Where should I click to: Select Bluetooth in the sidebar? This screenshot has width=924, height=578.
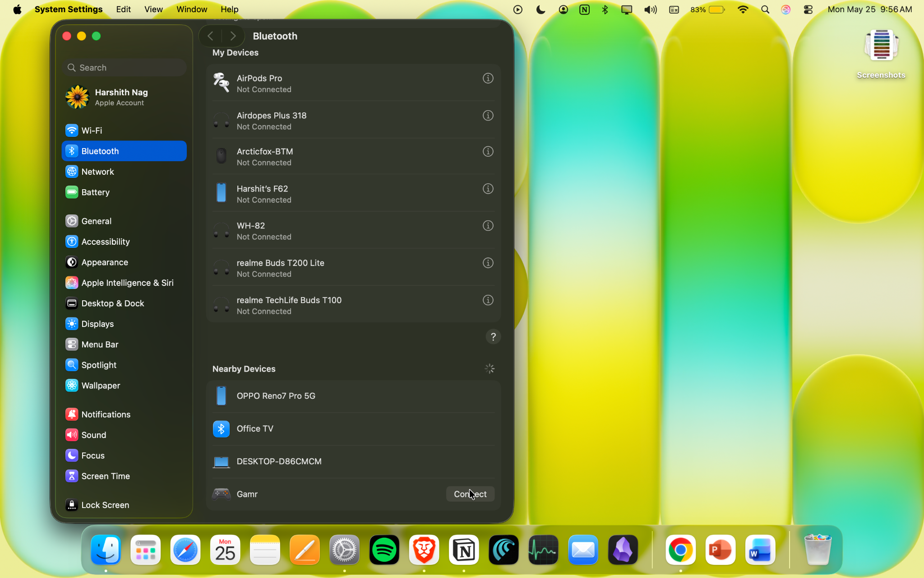click(x=124, y=151)
